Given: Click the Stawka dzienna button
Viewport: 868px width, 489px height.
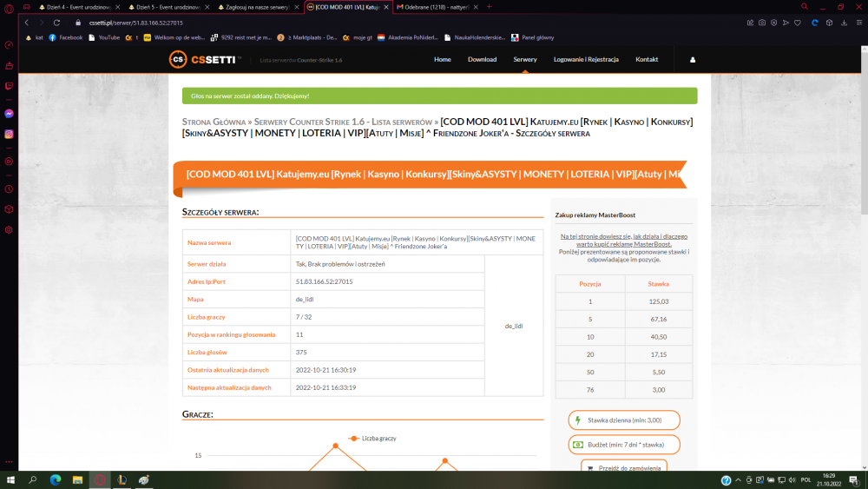Looking at the screenshot, I should click(x=624, y=420).
